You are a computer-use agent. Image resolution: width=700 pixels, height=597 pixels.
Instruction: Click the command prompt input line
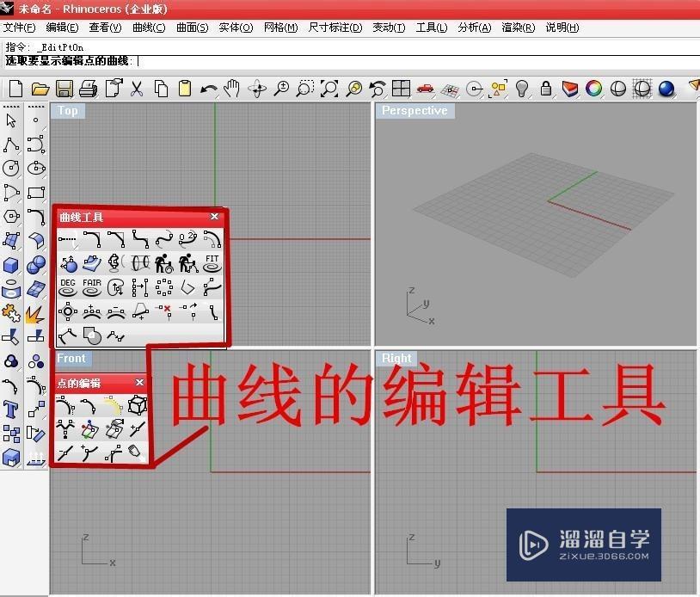(352, 61)
